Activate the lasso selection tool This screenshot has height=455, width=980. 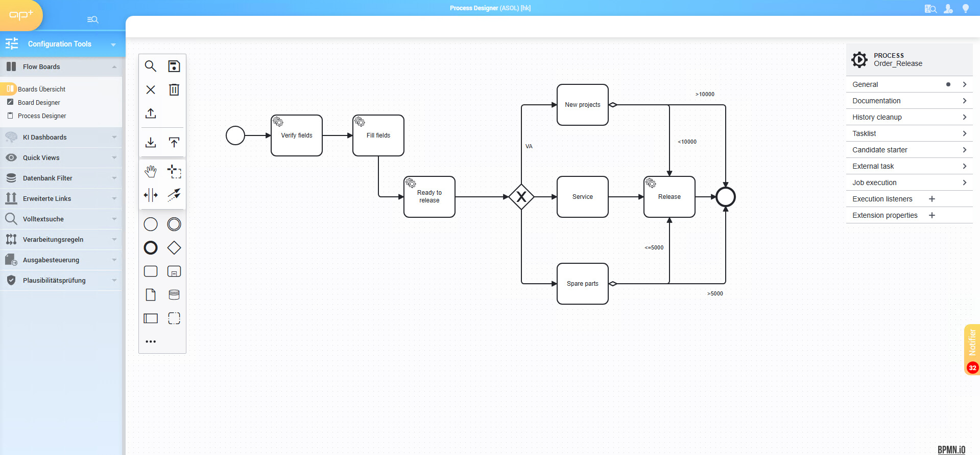(174, 171)
